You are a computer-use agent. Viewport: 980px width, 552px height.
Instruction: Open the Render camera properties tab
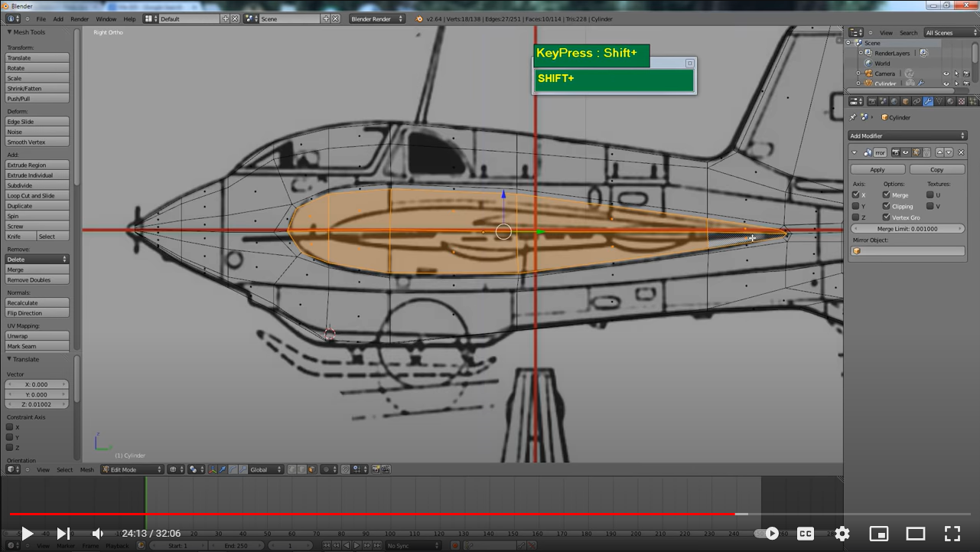coord(872,101)
